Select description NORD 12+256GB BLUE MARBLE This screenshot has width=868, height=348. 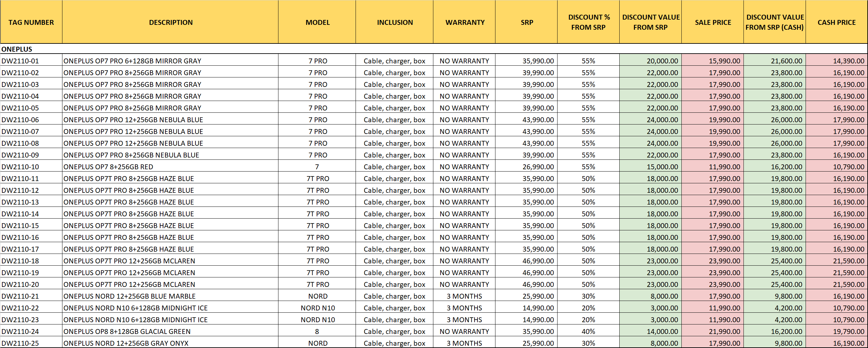[x=170, y=296]
